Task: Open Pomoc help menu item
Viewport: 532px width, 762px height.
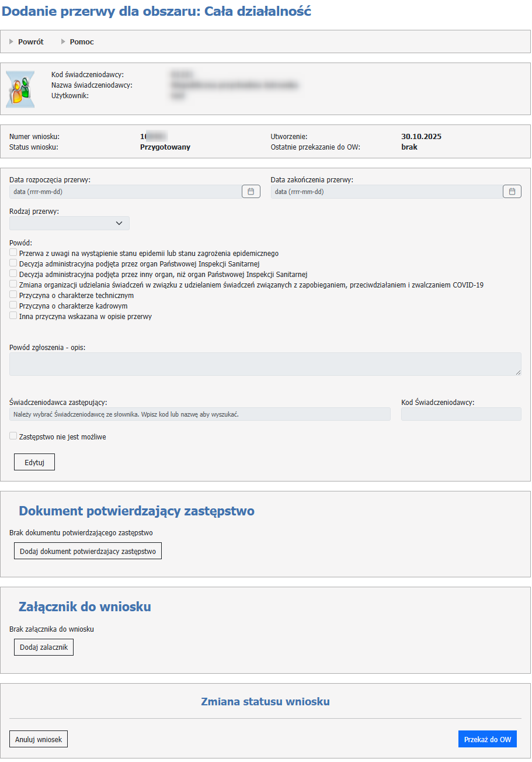Action: [x=82, y=42]
